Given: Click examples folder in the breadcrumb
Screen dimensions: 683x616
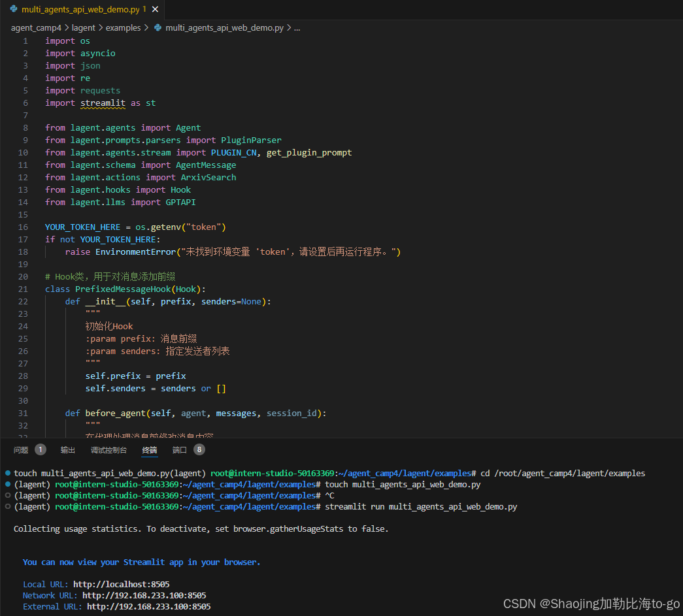Looking at the screenshot, I should pyautogui.click(x=124, y=28).
